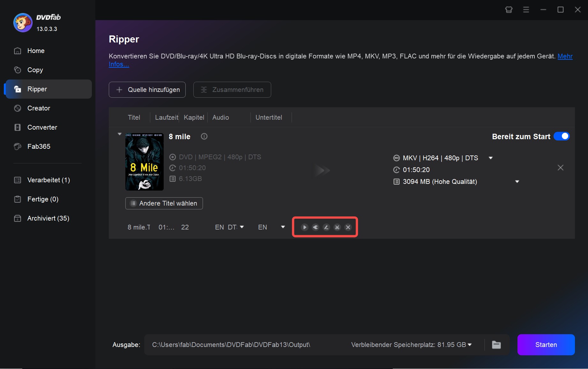Open the output destination dropdown arrow
The image size is (588, 369).
coord(470,345)
